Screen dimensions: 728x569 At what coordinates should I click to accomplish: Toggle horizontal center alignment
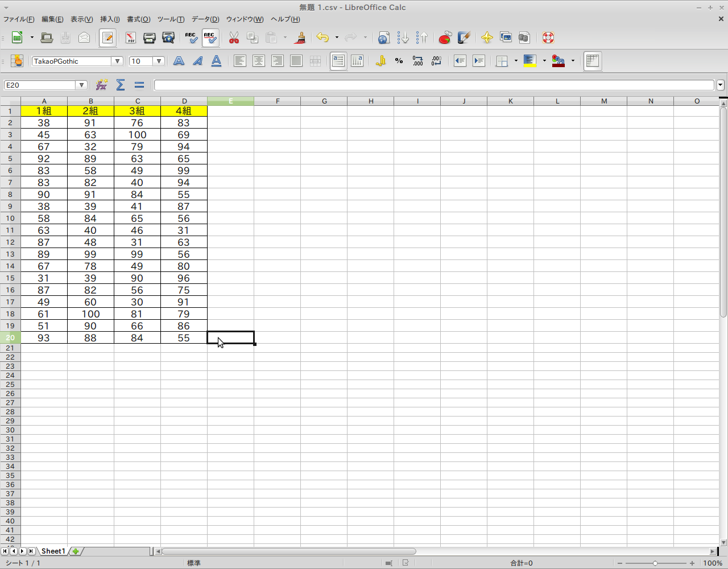pos(259,61)
